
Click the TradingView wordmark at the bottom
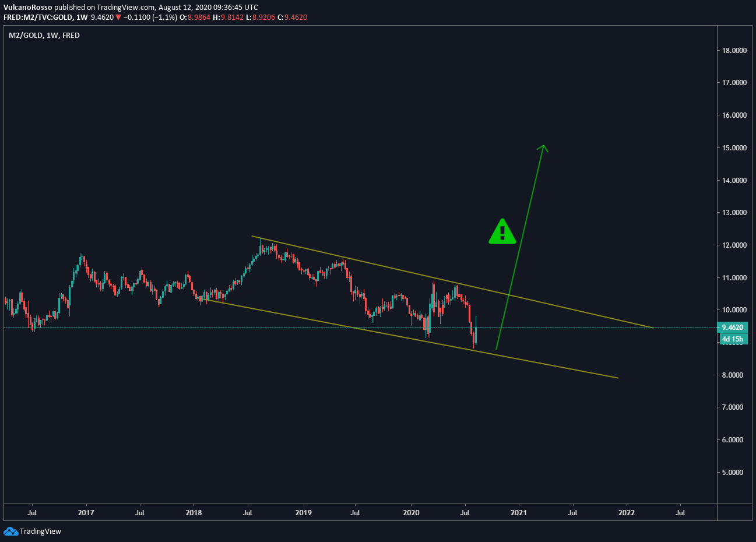(x=40, y=532)
